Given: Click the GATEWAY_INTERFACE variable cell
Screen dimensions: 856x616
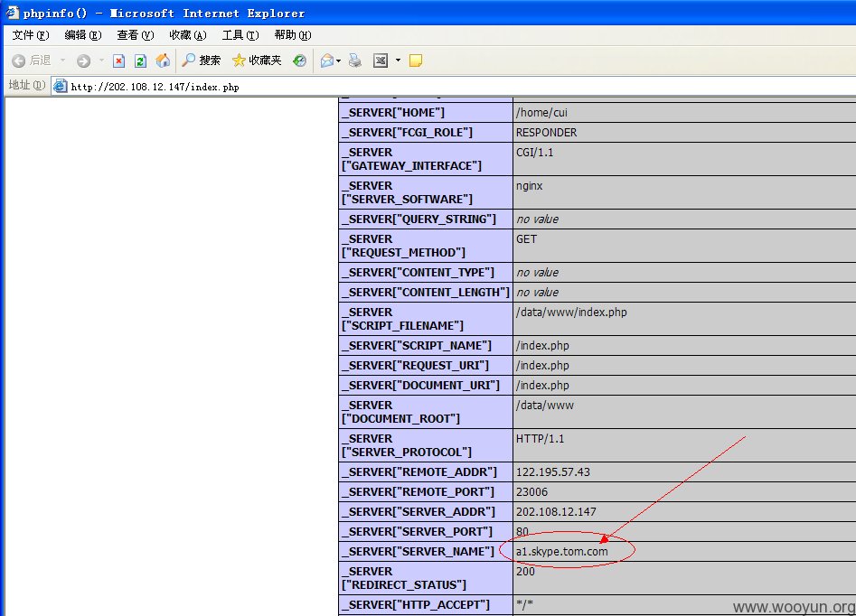Looking at the screenshot, I should click(x=425, y=159).
